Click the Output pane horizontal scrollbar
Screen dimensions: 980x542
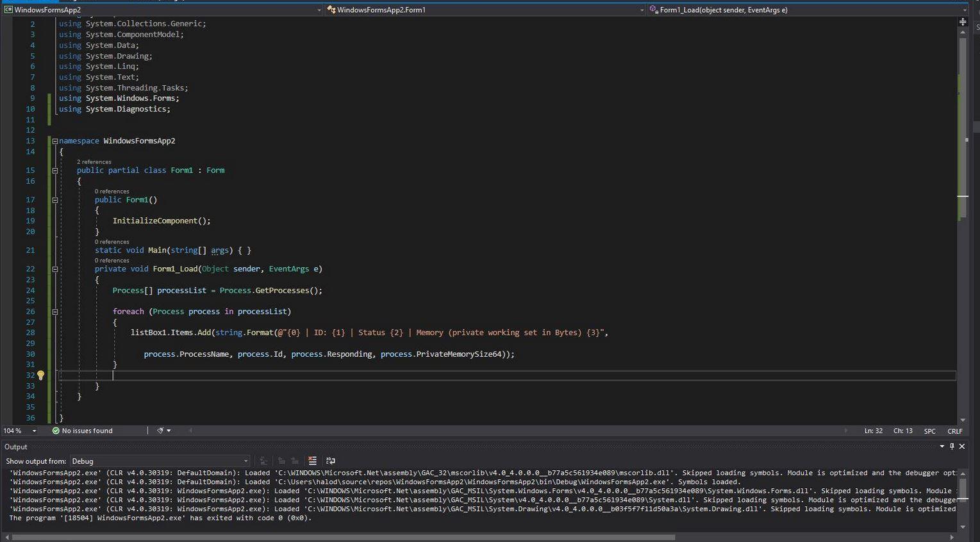tap(343, 538)
